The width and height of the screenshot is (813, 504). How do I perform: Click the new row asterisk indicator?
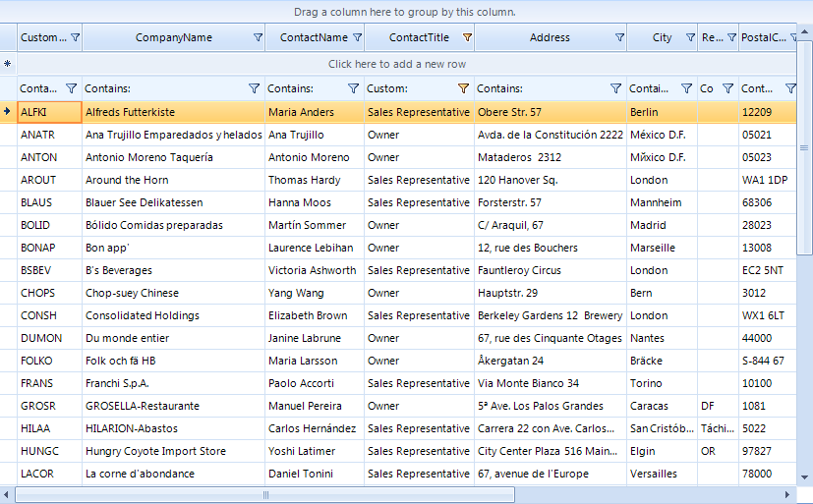(x=8, y=64)
